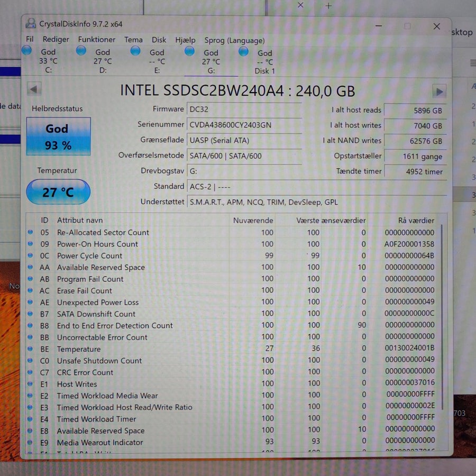Select the E: disk status orb

(135, 51)
